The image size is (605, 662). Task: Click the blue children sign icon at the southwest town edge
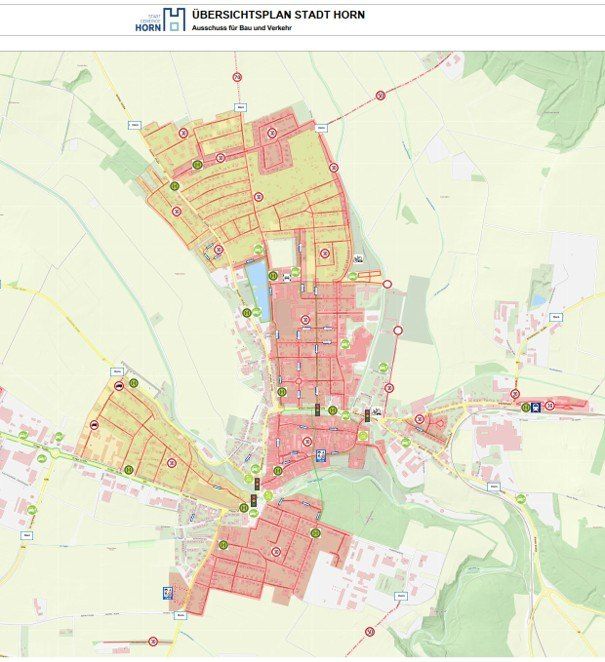pyautogui.click(x=168, y=593)
